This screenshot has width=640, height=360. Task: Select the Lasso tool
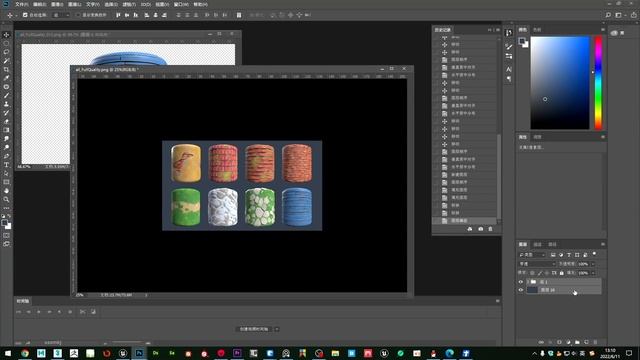point(6,52)
